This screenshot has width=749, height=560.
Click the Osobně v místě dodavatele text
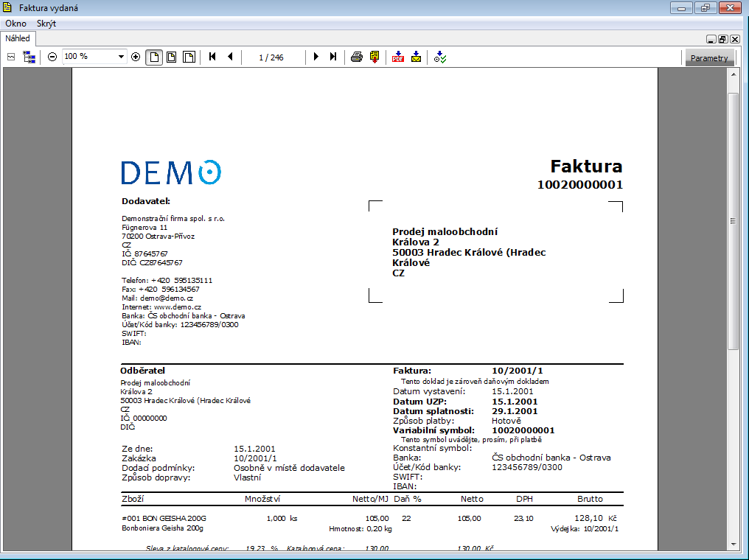click(x=290, y=468)
